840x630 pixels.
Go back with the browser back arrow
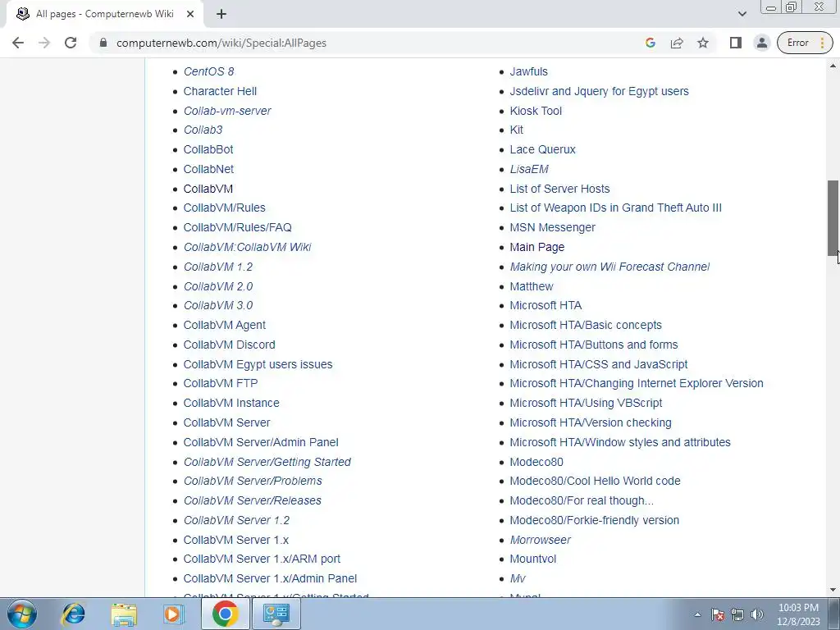(x=18, y=43)
